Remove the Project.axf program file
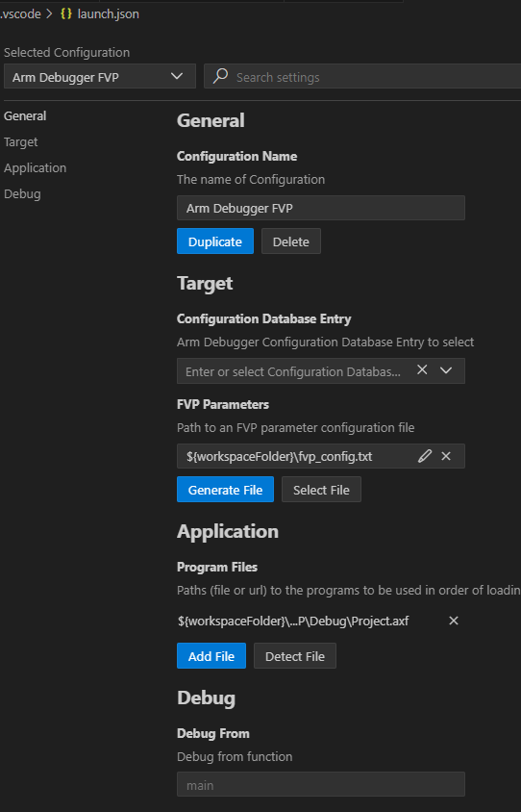 [454, 621]
